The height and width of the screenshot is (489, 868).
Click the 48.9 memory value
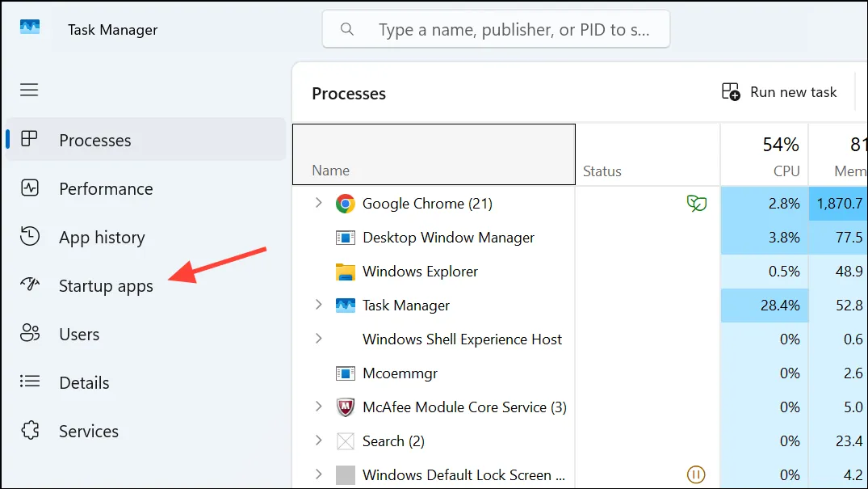point(849,271)
